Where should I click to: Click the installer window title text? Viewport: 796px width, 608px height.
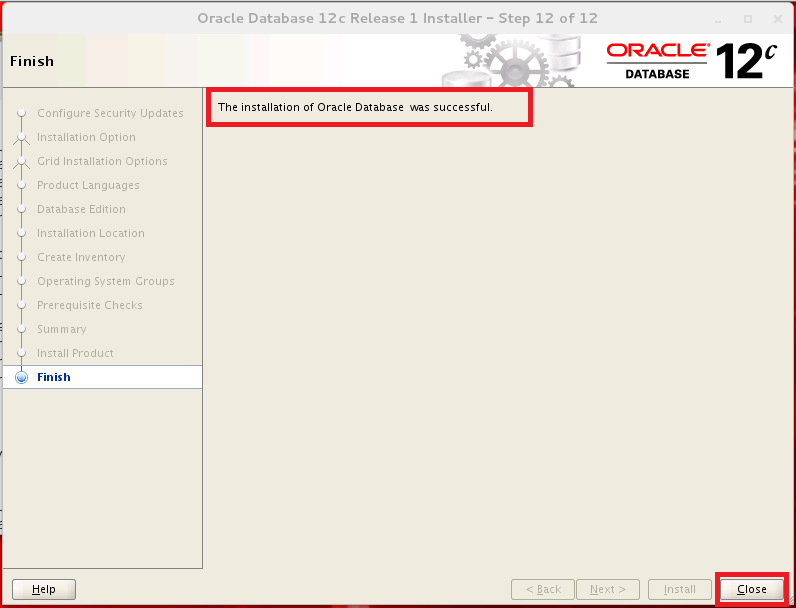(x=397, y=19)
